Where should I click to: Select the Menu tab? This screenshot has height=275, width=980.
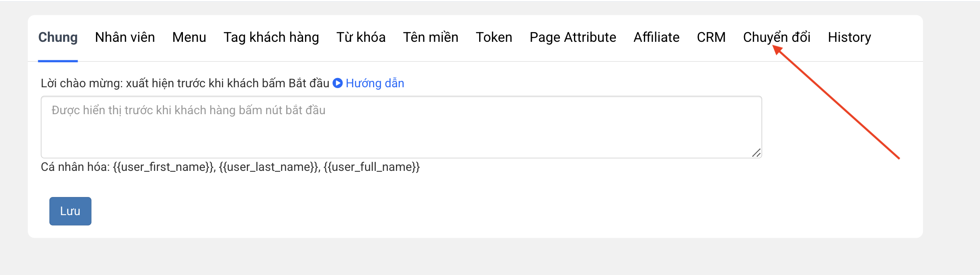189,37
